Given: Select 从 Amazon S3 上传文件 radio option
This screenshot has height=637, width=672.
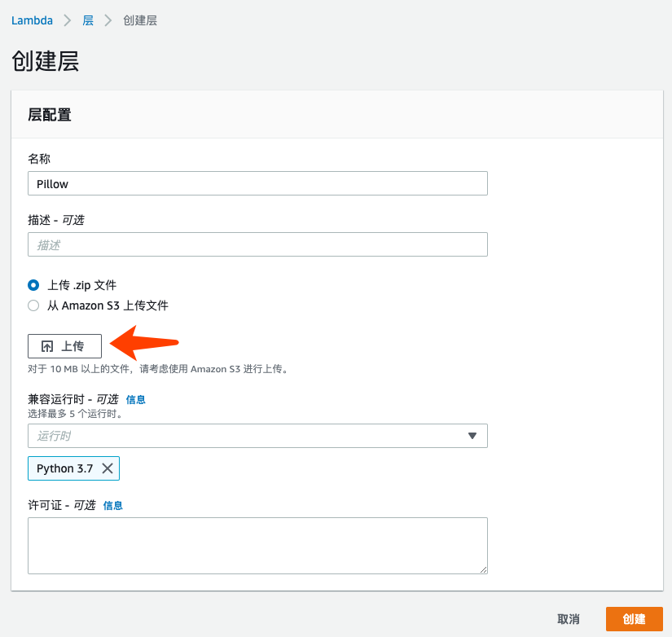Looking at the screenshot, I should 33,305.
